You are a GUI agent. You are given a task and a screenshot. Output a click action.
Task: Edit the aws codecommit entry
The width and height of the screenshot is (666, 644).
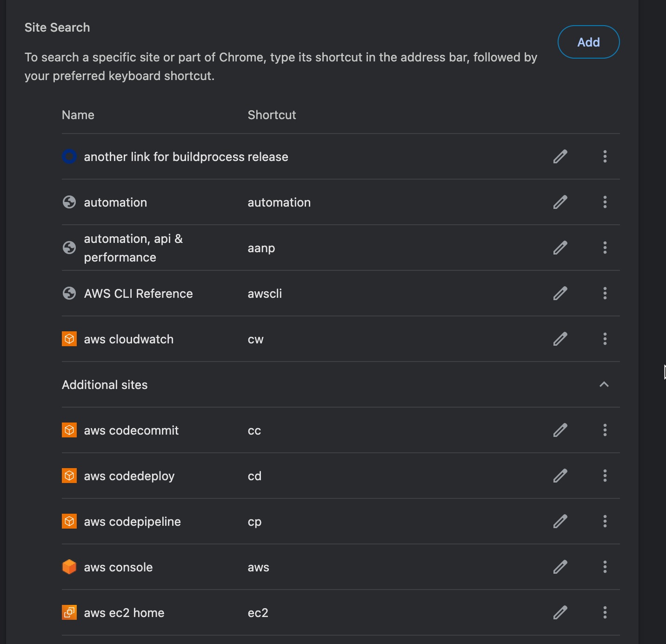[x=560, y=430]
